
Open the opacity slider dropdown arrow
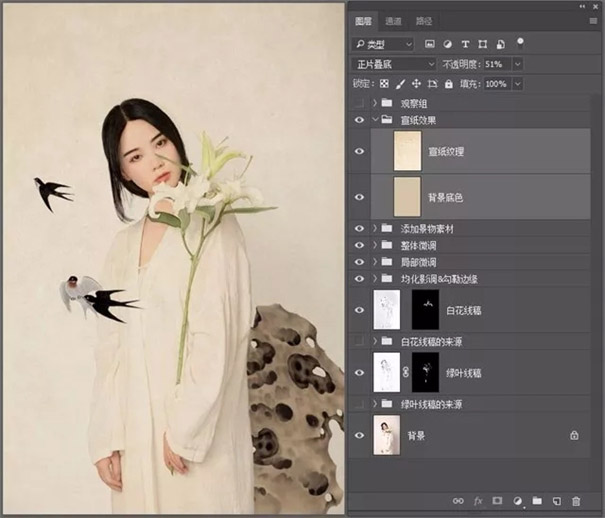tap(518, 64)
